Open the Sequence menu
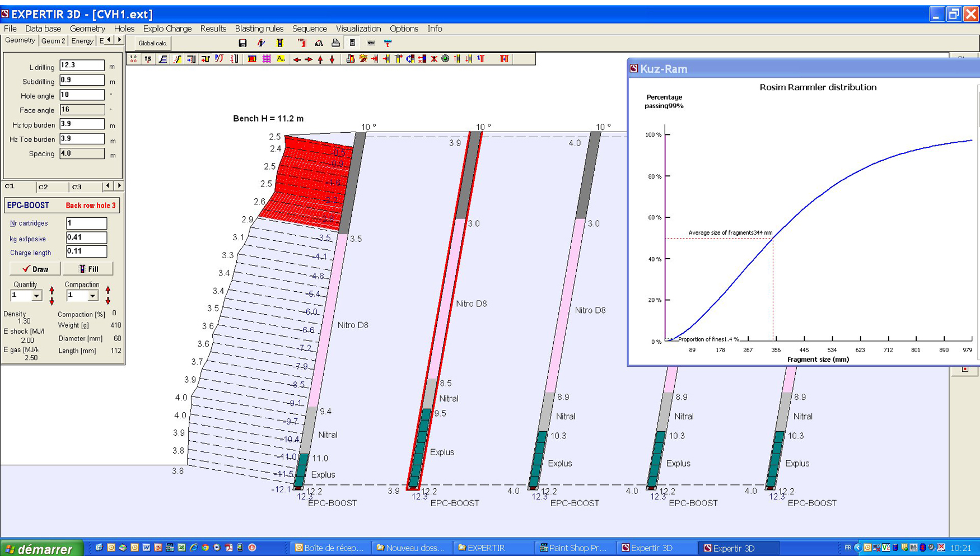 [309, 29]
